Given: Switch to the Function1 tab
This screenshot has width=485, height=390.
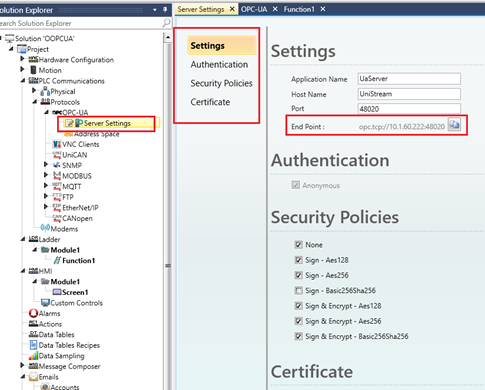Looking at the screenshot, I should click(299, 9).
